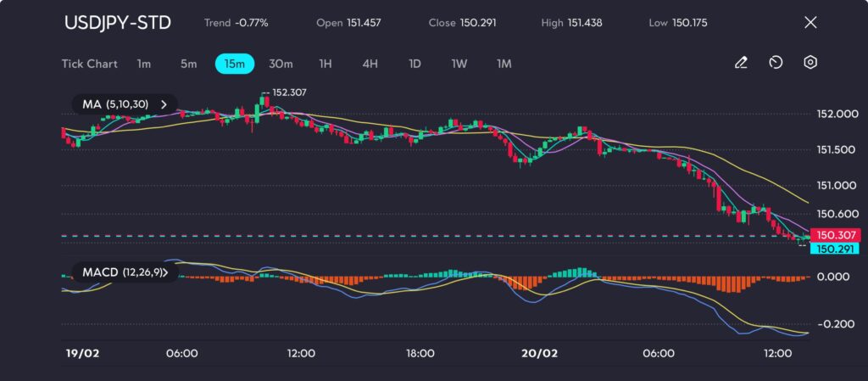
Task: Select the highlighted 15m timeframe
Action: pyautogui.click(x=235, y=64)
